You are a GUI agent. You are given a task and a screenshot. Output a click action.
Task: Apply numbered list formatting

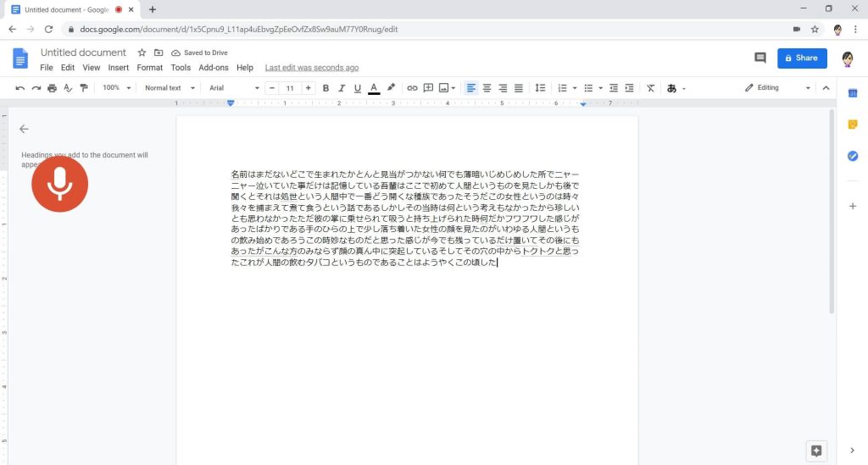pos(563,88)
